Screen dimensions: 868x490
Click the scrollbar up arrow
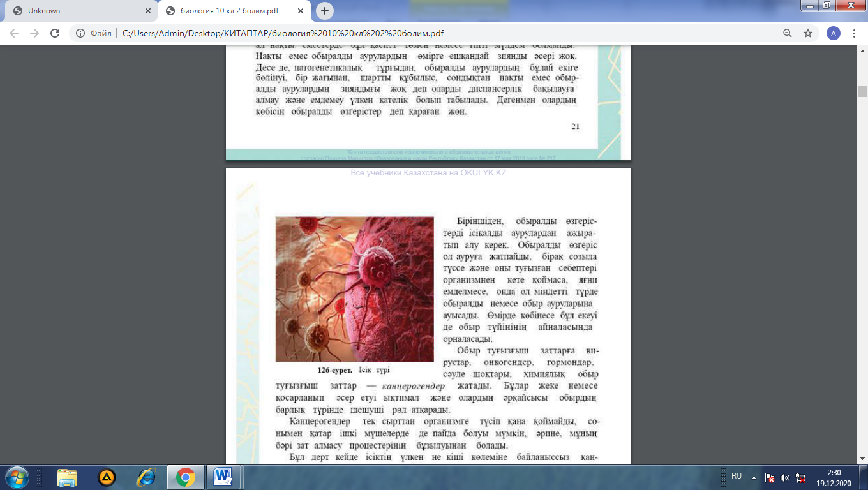click(x=862, y=50)
